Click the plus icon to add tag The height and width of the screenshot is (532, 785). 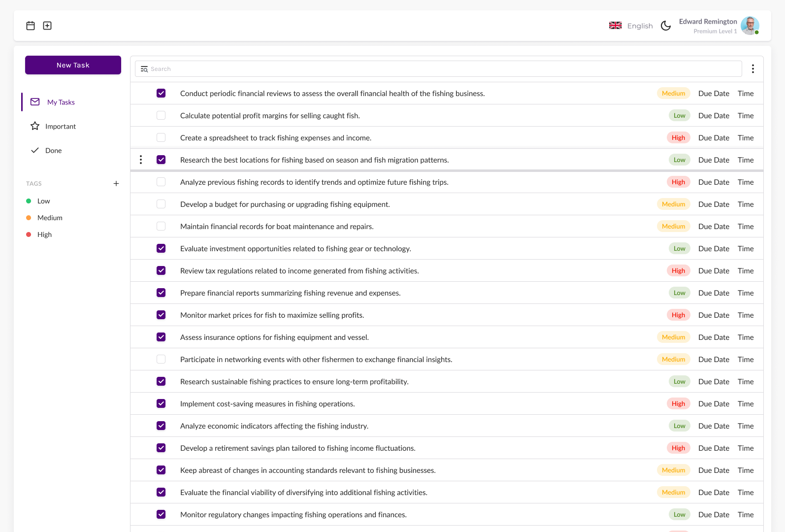(x=116, y=184)
